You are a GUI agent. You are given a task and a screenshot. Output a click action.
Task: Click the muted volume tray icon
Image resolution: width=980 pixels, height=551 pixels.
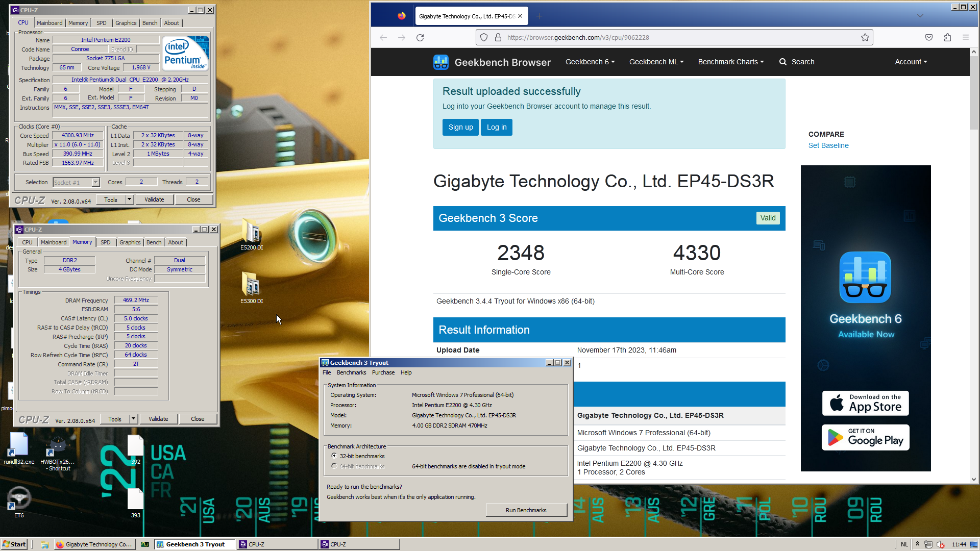point(941,544)
